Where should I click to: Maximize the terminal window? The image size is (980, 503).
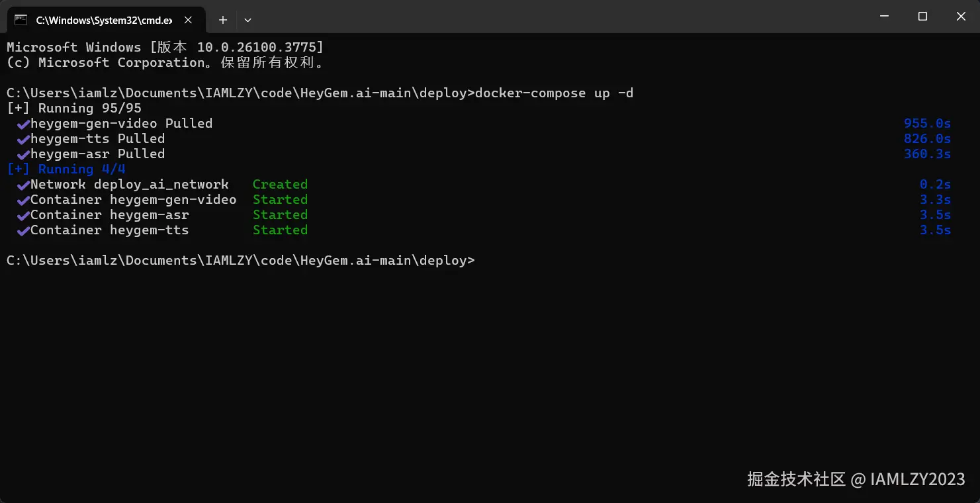[922, 17]
